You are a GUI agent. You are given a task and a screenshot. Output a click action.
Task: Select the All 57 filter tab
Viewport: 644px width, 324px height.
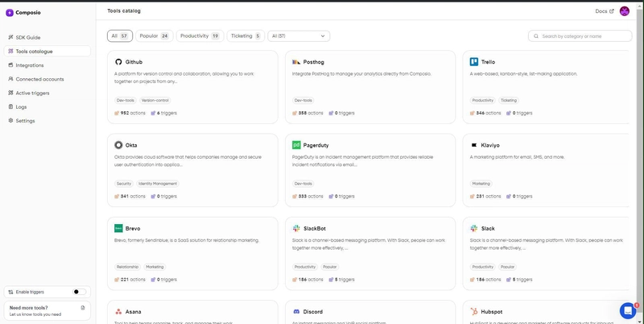[120, 36]
